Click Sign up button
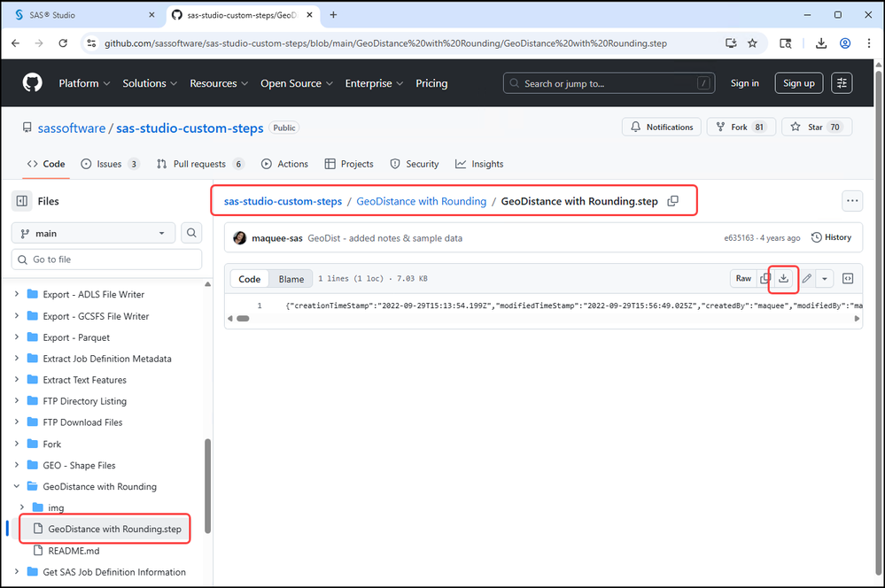Screen dimensions: 885x588 coord(799,83)
